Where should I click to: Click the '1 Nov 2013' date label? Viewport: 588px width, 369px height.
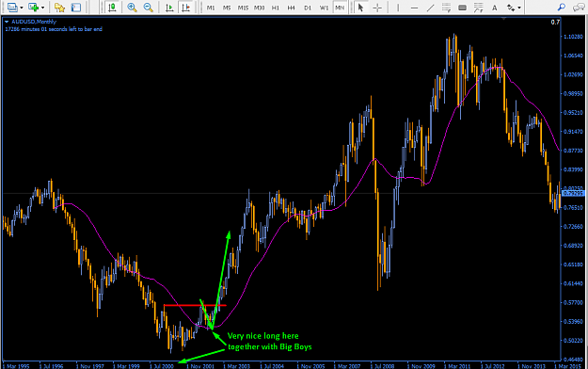click(x=532, y=366)
